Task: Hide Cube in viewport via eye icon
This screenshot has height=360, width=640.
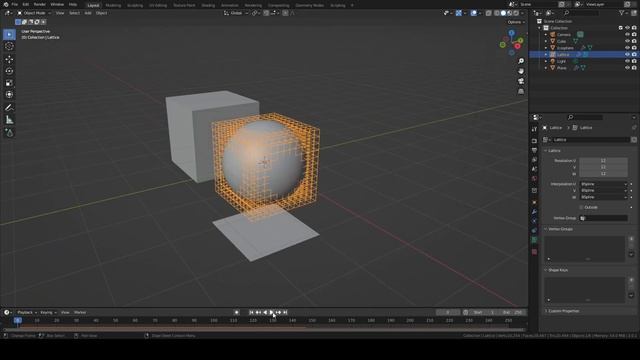Action: pos(627,41)
